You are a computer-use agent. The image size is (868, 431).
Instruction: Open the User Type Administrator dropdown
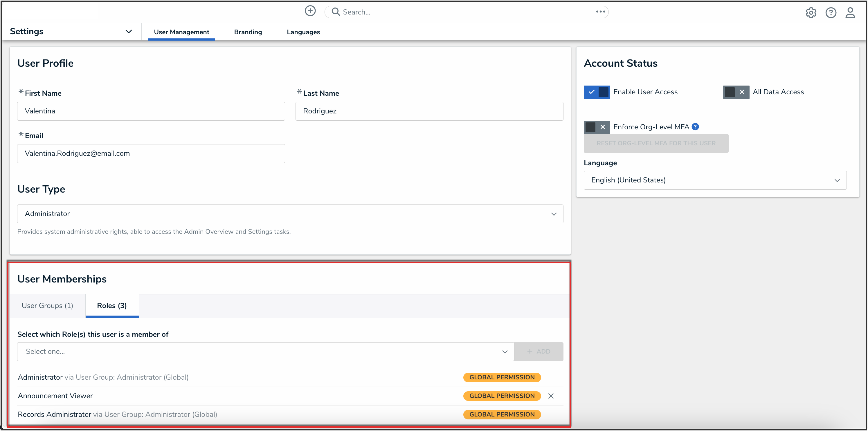[290, 214]
